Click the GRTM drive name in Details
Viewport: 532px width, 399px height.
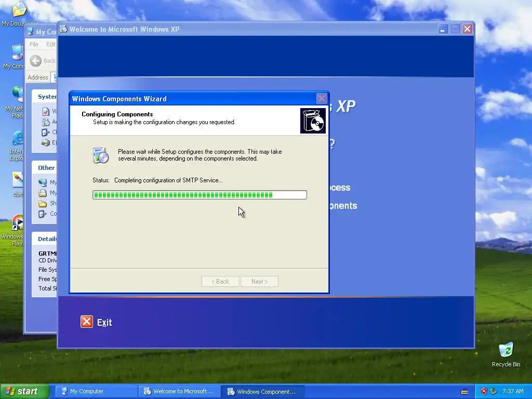click(48, 254)
